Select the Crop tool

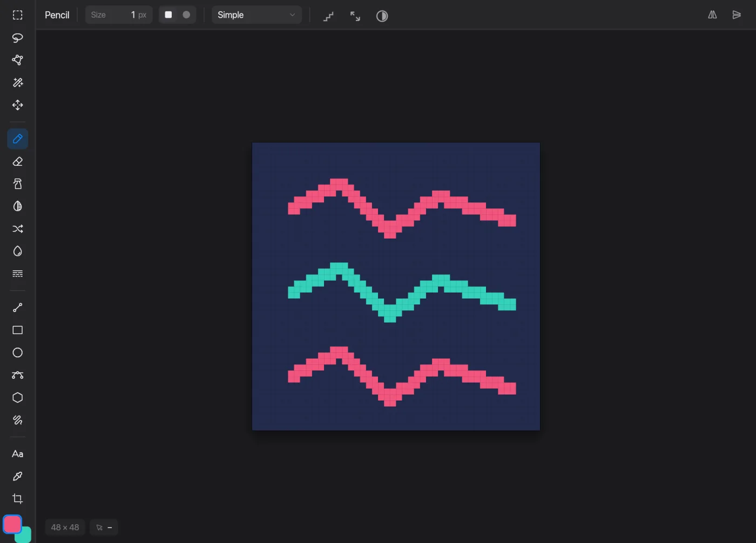(x=17, y=499)
